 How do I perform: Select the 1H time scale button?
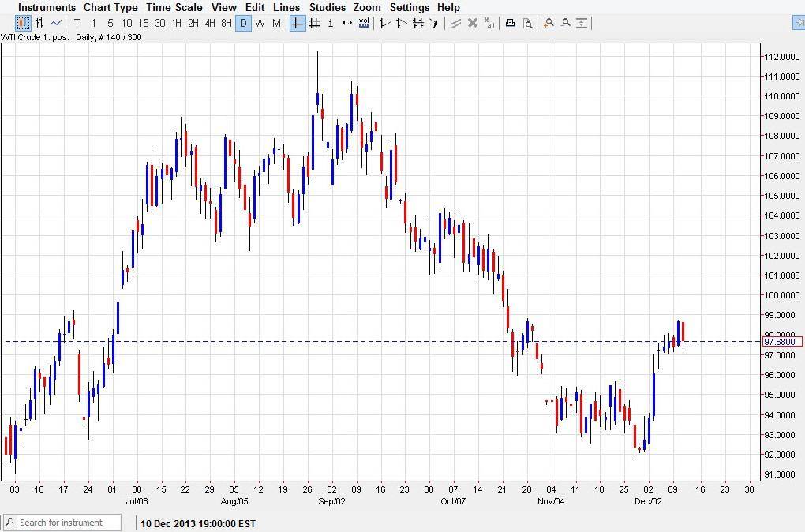(x=176, y=23)
